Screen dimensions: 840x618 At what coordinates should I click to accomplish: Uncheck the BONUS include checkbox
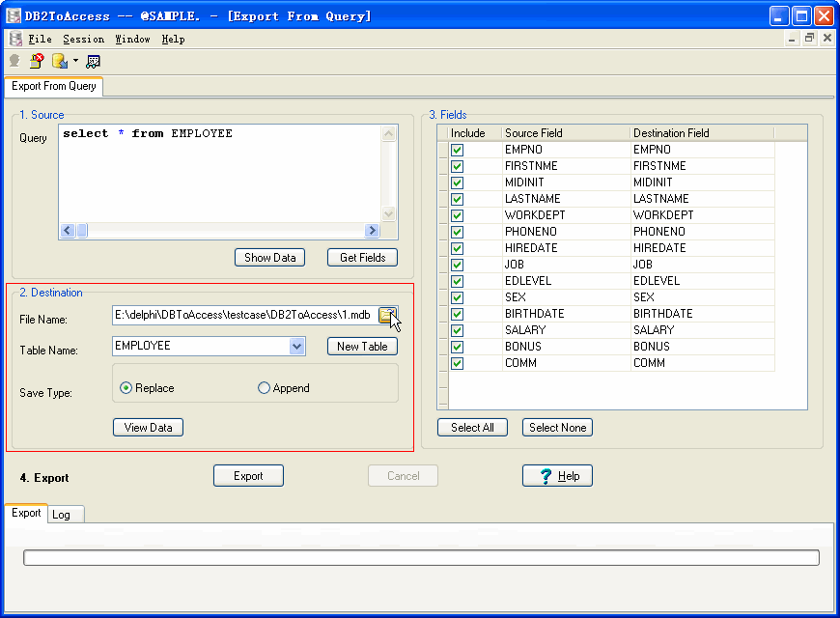(457, 347)
